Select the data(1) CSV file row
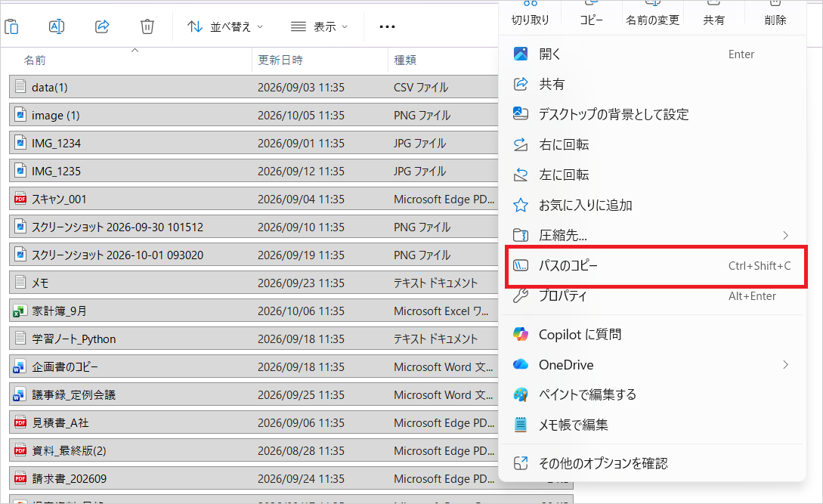The height and width of the screenshot is (504, 823). pyautogui.click(x=254, y=87)
